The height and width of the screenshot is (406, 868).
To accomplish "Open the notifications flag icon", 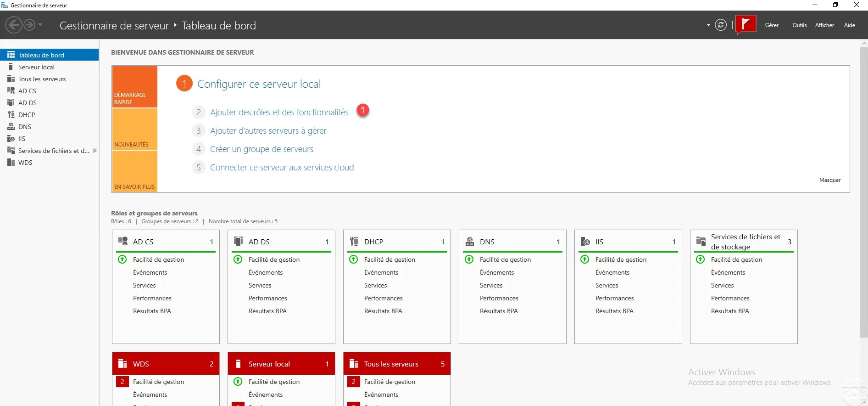I will click(x=746, y=24).
